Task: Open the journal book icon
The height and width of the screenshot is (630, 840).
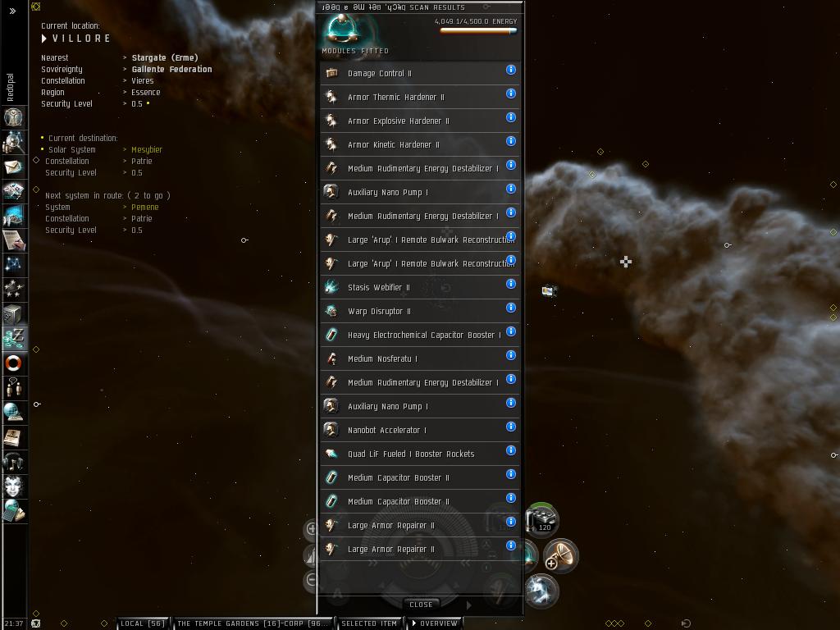Action: pos(13,436)
